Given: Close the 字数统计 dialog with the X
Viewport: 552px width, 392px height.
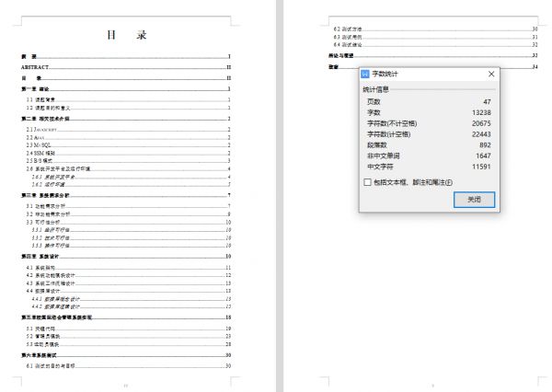Looking at the screenshot, I should [491, 74].
